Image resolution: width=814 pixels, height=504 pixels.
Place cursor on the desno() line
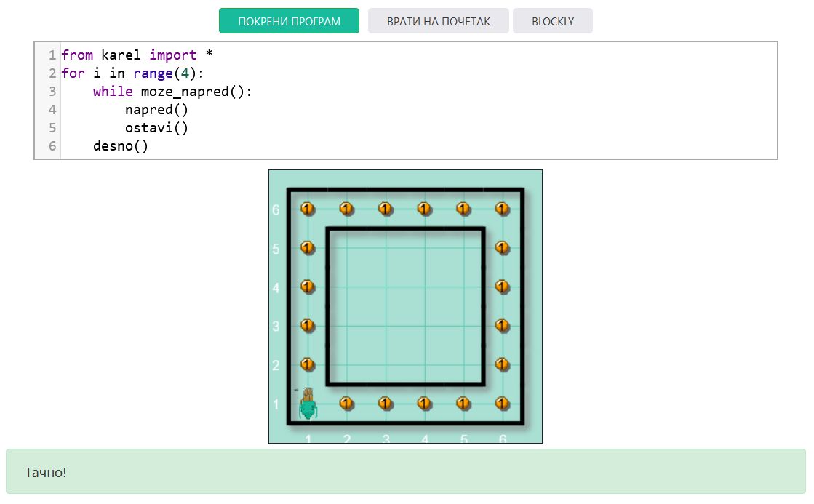[121, 146]
